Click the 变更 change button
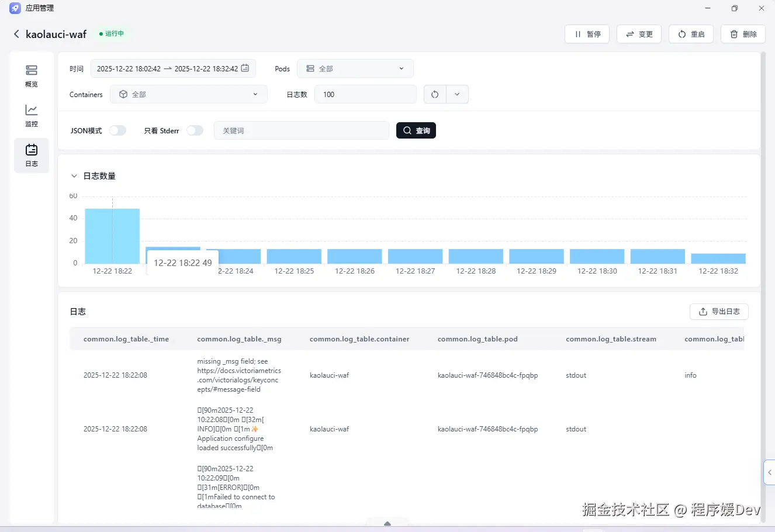The width and height of the screenshot is (775, 532). pyautogui.click(x=639, y=34)
